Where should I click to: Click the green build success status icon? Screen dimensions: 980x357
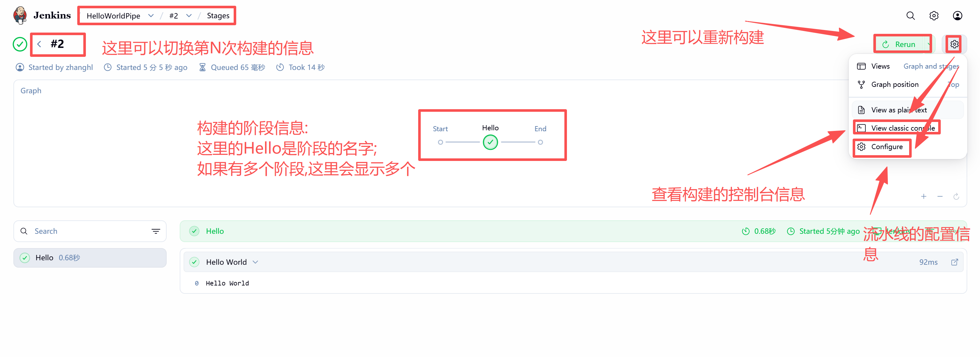click(20, 44)
